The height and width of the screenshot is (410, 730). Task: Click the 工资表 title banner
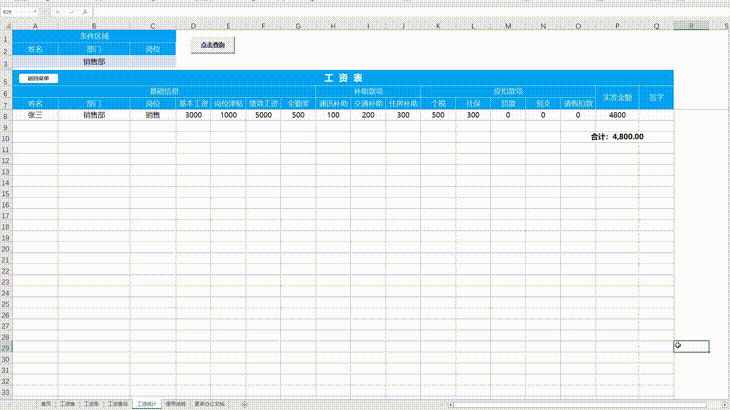343,77
